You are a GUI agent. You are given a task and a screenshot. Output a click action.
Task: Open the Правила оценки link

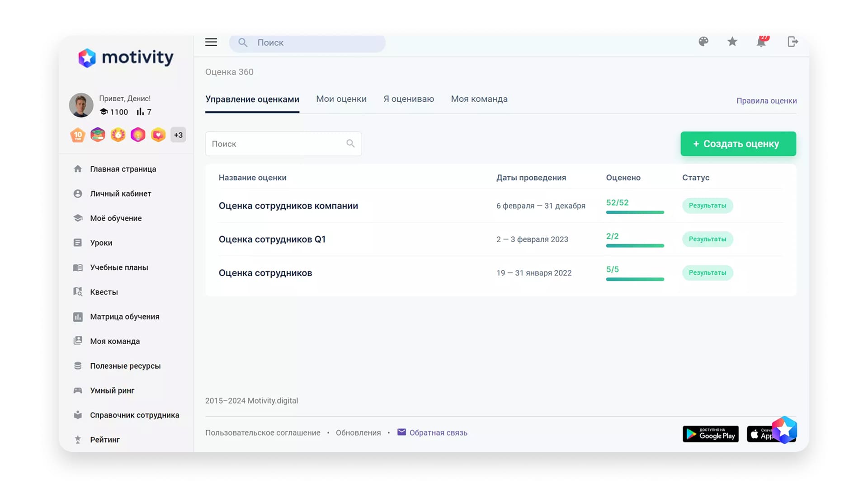(766, 101)
